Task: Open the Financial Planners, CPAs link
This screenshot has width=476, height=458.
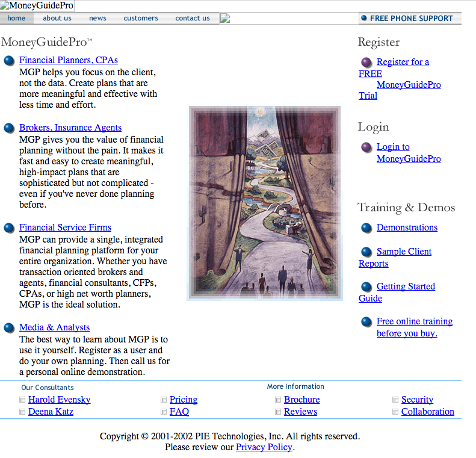Action: pyautogui.click(x=69, y=60)
